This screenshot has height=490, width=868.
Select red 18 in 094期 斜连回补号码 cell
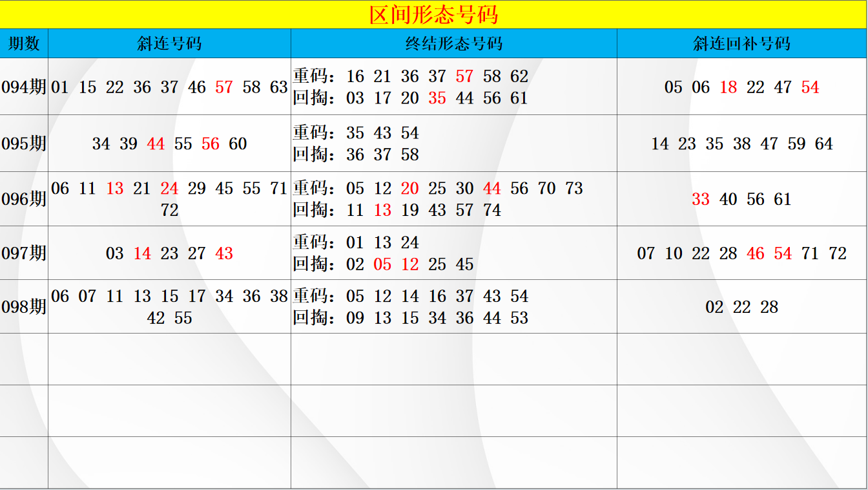[x=728, y=87]
